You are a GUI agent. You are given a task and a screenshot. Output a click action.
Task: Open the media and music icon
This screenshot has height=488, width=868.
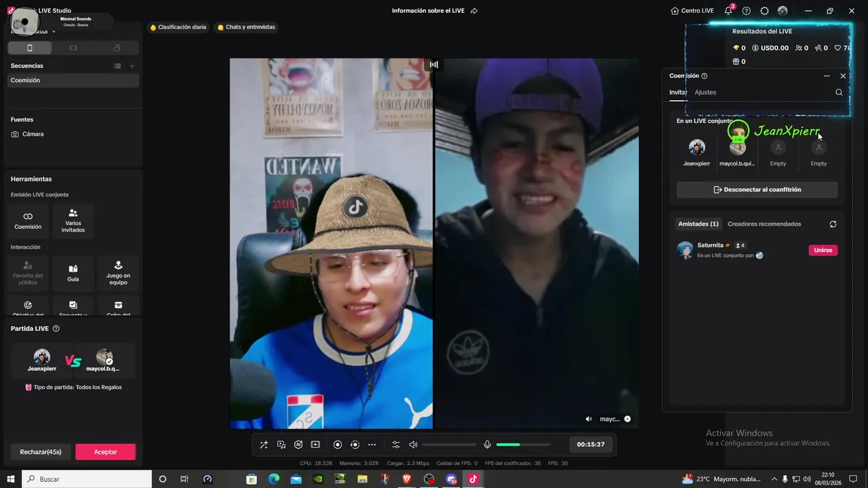281,445
